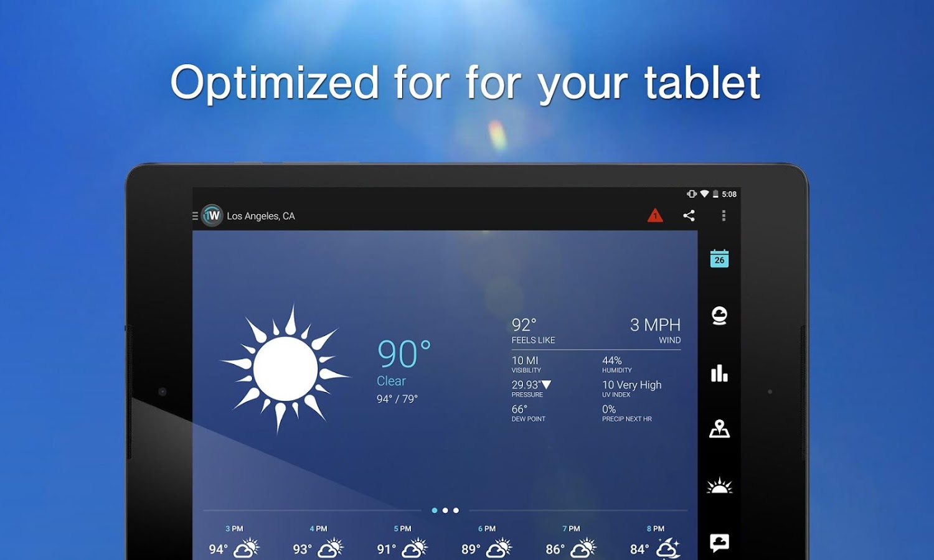Screen dimensions: 934x560
Task: Open the calendar forecast icon showing 26
Action: 719,258
